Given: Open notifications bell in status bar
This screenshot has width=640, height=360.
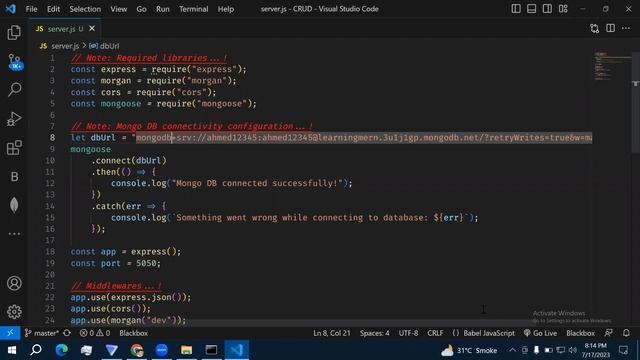Looking at the screenshot, I should [x=626, y=333].
